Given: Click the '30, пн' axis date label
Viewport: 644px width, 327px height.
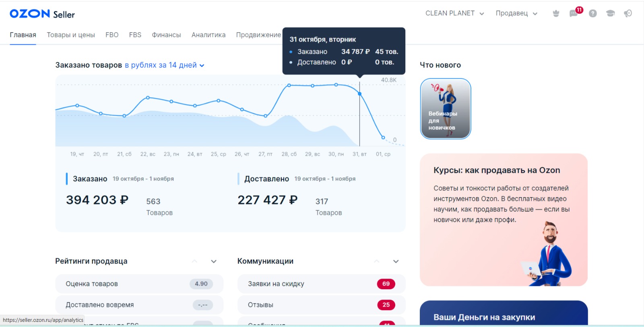Looking at the screenshot, I should [x=336, y=154].
